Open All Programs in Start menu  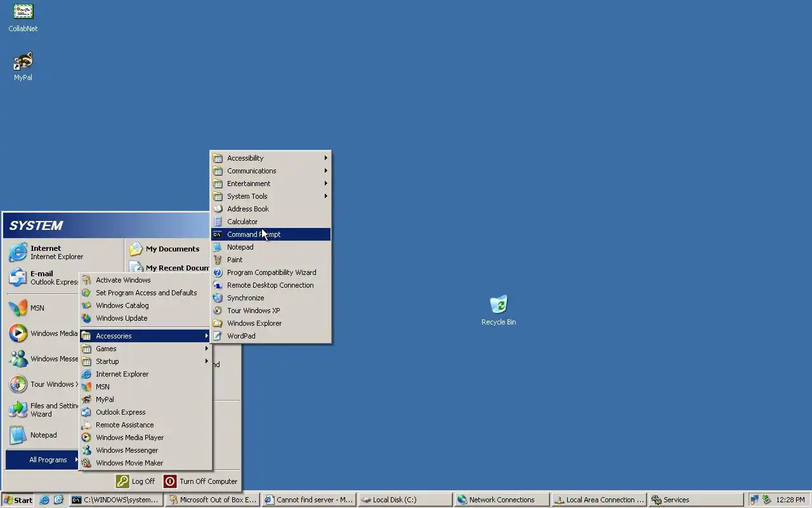[43, 460]
